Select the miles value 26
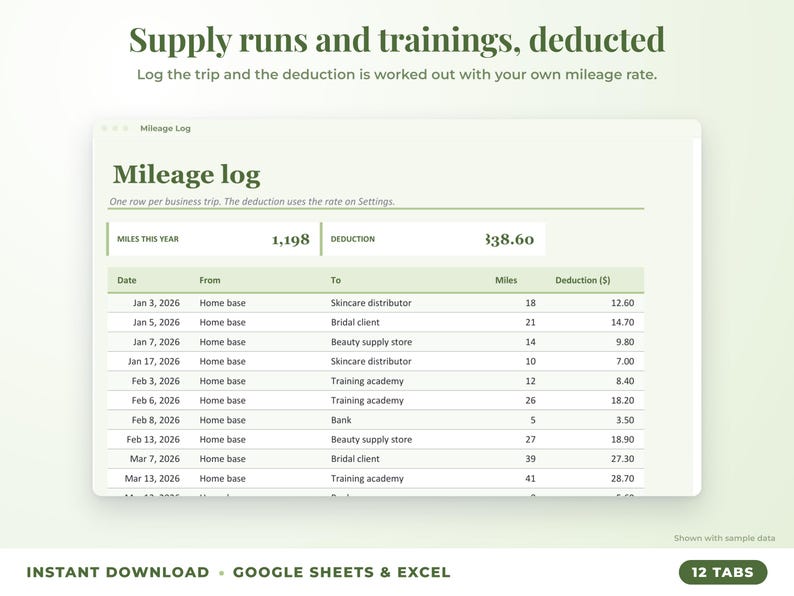794x596 pixels. [x=530, y=400]
